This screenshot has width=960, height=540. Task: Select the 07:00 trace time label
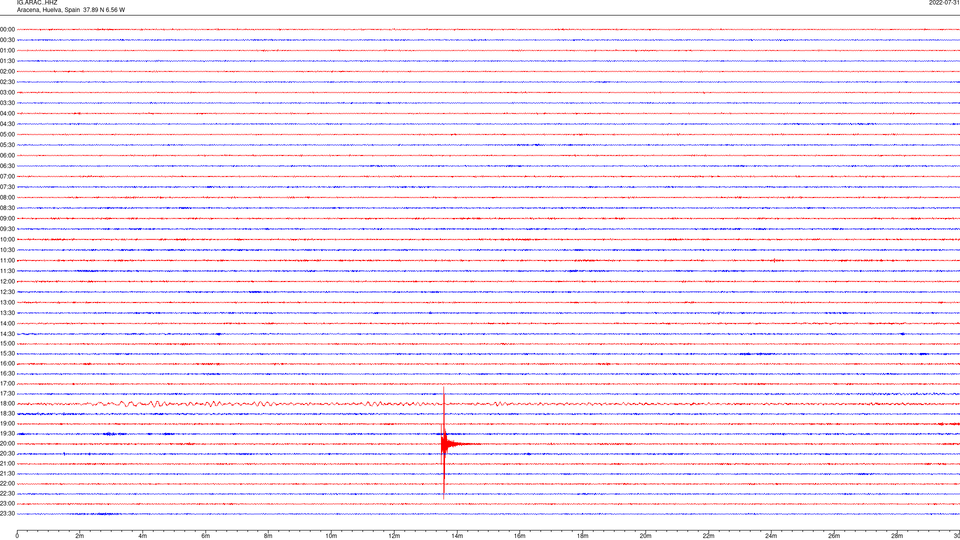pos(7,177)
